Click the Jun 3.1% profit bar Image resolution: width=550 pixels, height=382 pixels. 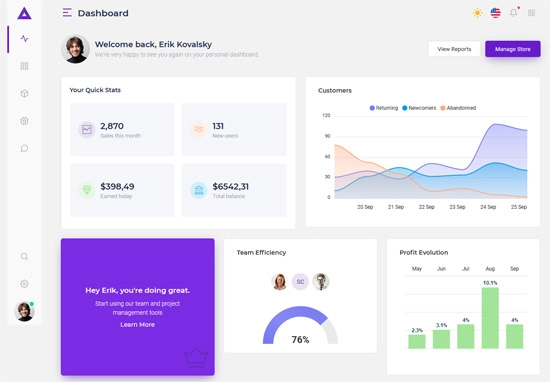pyautogui.click(x=441, y=339)
